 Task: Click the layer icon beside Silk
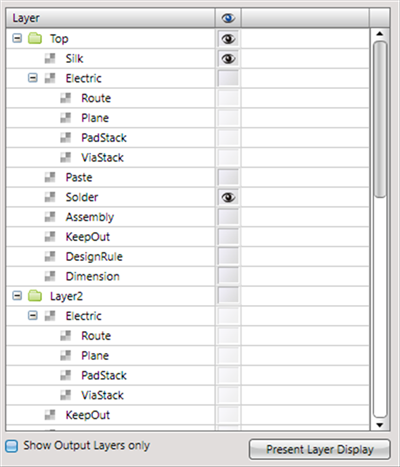[50, 58]
